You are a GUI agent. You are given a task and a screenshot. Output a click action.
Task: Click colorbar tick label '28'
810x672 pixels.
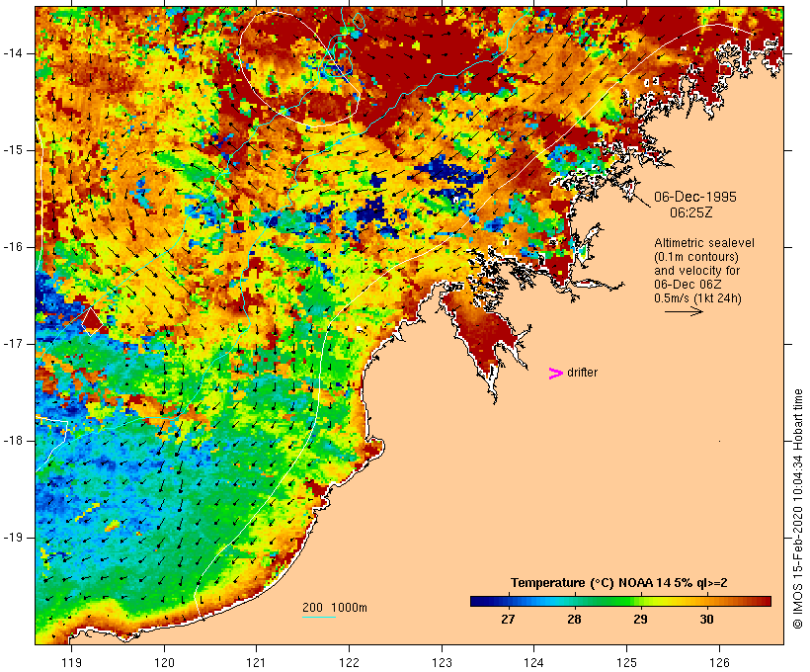(574, 619)
